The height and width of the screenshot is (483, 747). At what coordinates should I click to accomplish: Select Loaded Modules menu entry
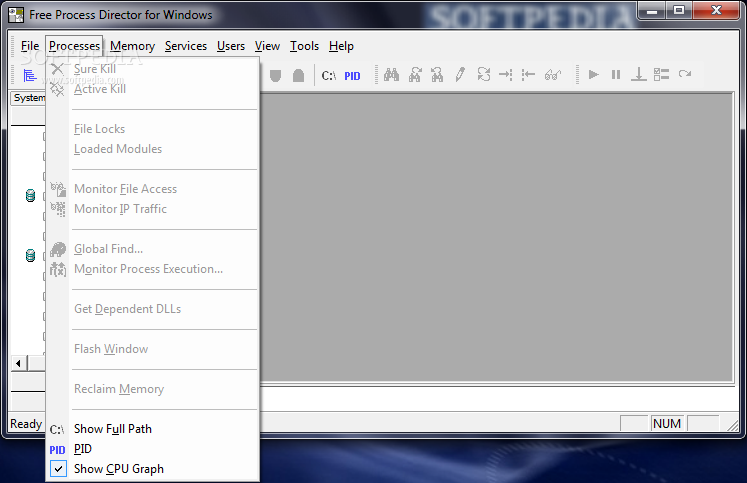coord(153,149)
